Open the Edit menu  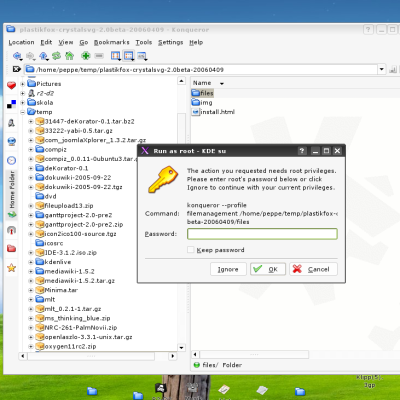[46, 42]
